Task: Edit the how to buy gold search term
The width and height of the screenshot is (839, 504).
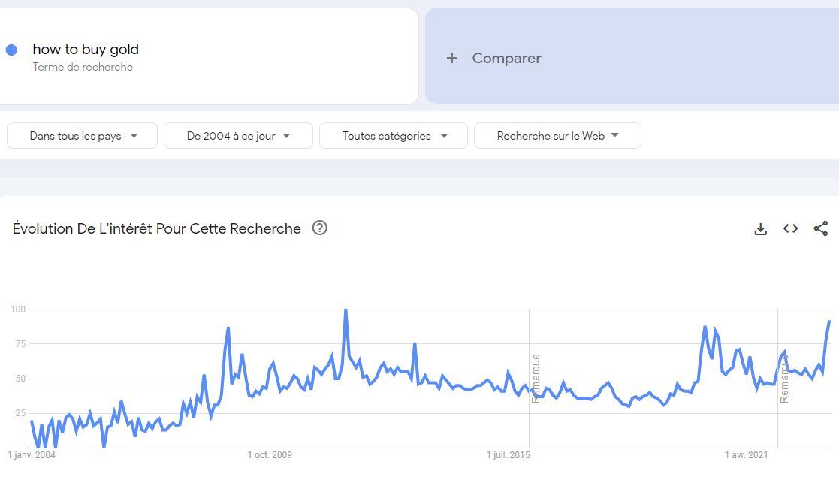Action: pos(86,50)
